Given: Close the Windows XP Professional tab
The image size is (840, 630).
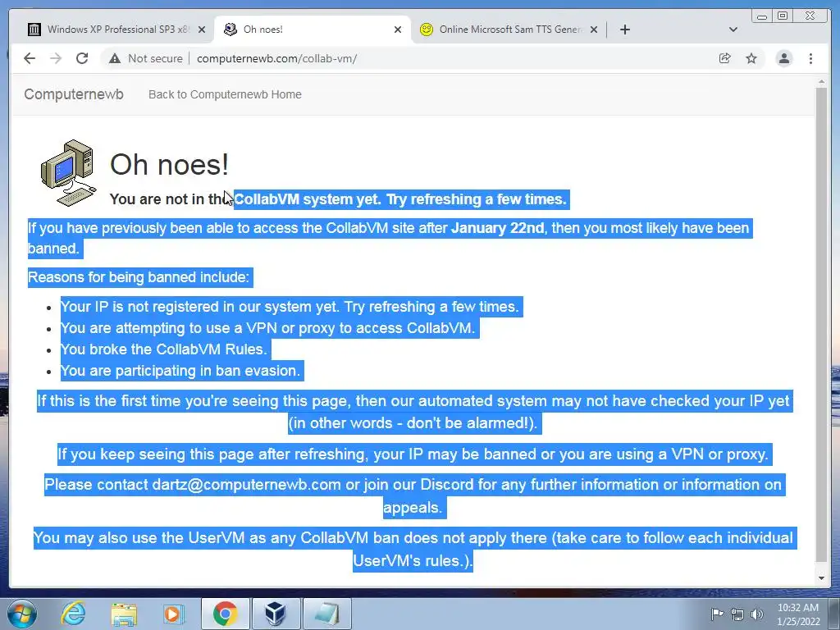Looking at the screenshot, I should coord(202,30).
